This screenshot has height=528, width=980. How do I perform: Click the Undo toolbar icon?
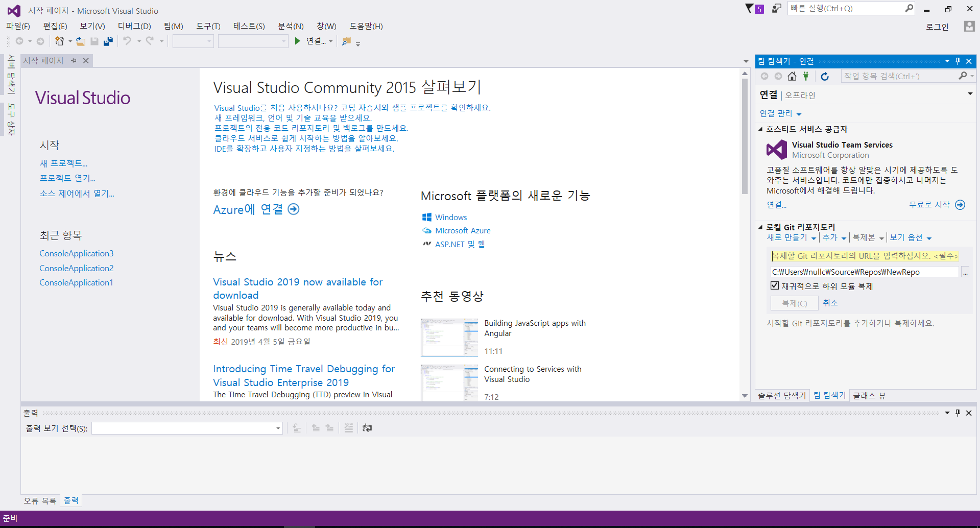tap(127, 41)
